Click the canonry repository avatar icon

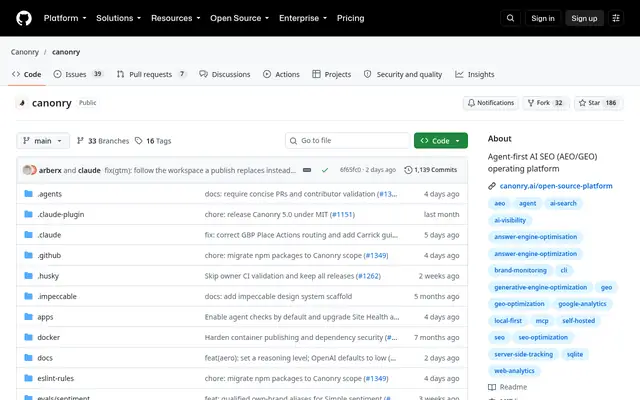click(x=22, y=103)
